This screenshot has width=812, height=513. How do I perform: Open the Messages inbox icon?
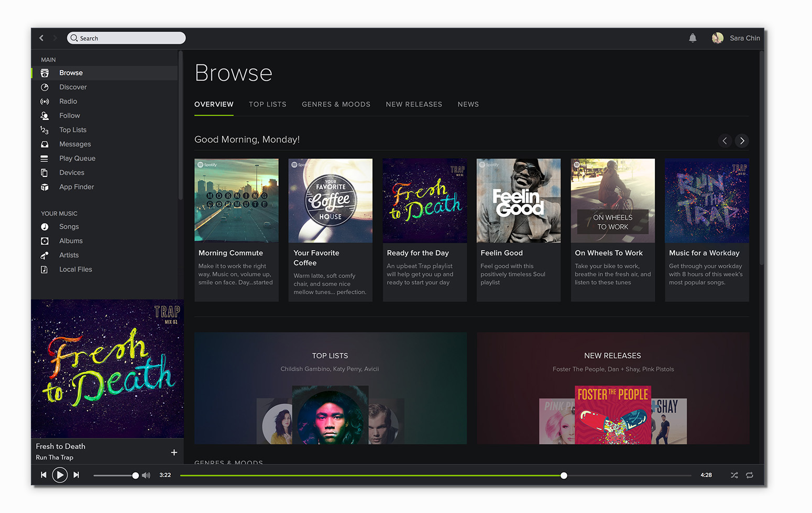45,144
